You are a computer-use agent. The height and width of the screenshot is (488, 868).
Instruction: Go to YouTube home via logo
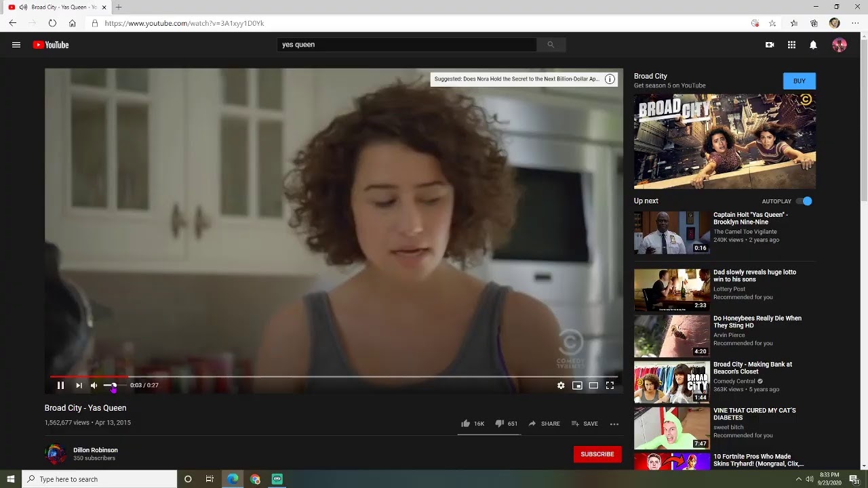coord(51,45)
